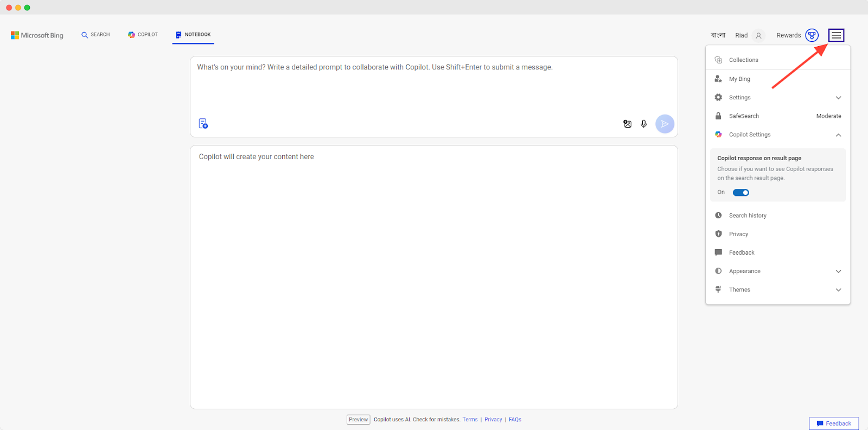
Task: Select the Notebook tab
Action: coord(193,35)
